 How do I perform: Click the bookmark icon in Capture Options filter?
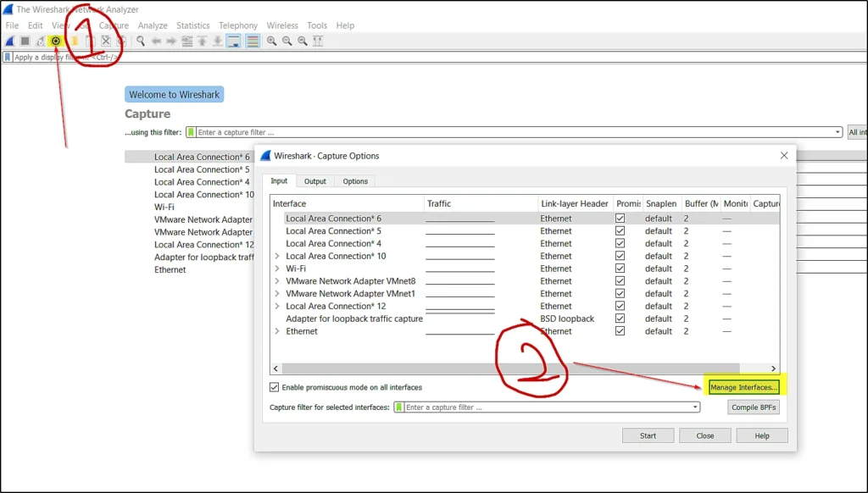(x=399, y=407)
